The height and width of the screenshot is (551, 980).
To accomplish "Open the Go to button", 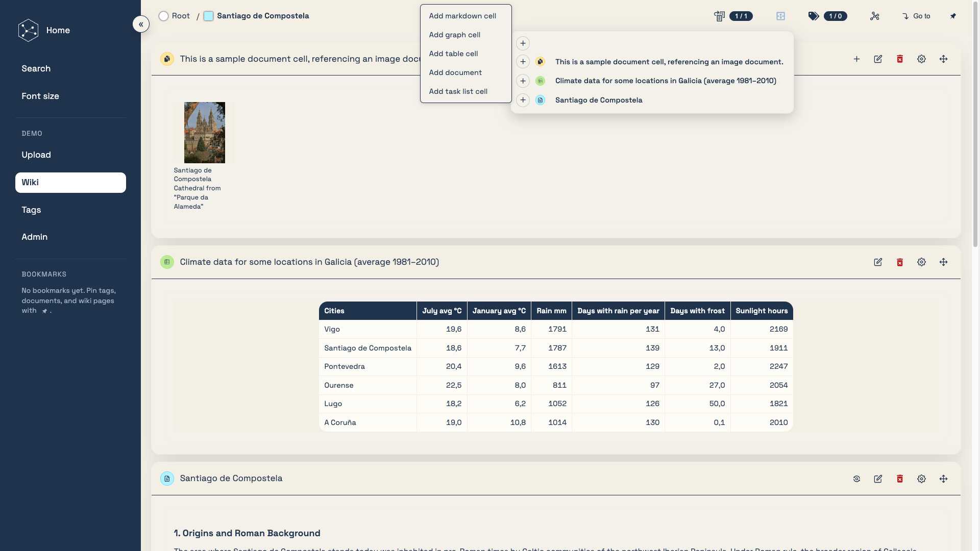I will coord(916,16).
